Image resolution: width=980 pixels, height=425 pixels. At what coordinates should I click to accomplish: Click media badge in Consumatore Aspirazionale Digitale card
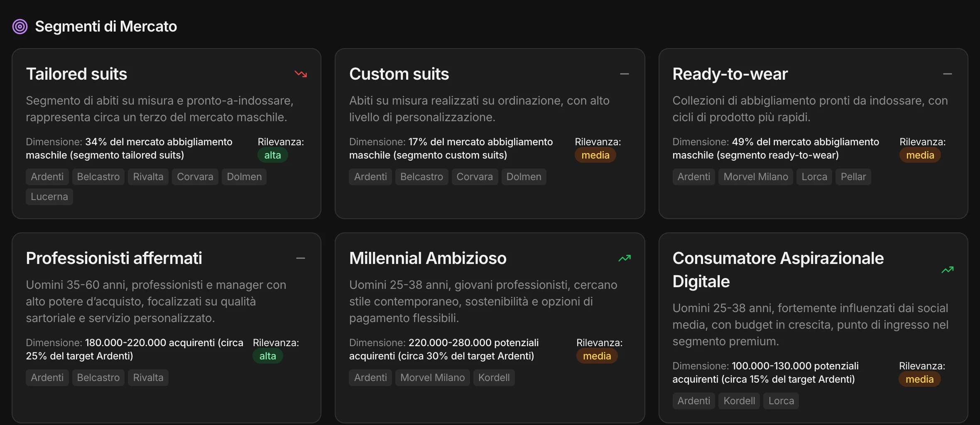coord(920,379)
